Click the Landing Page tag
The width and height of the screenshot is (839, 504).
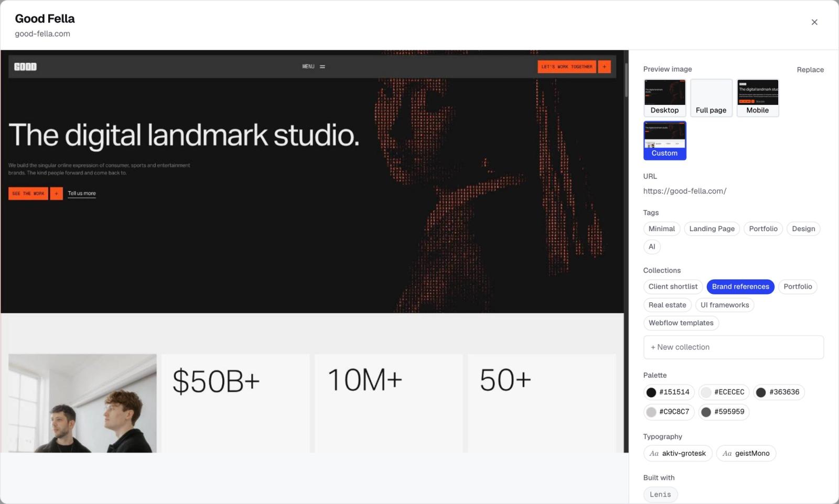coord(712,229)
